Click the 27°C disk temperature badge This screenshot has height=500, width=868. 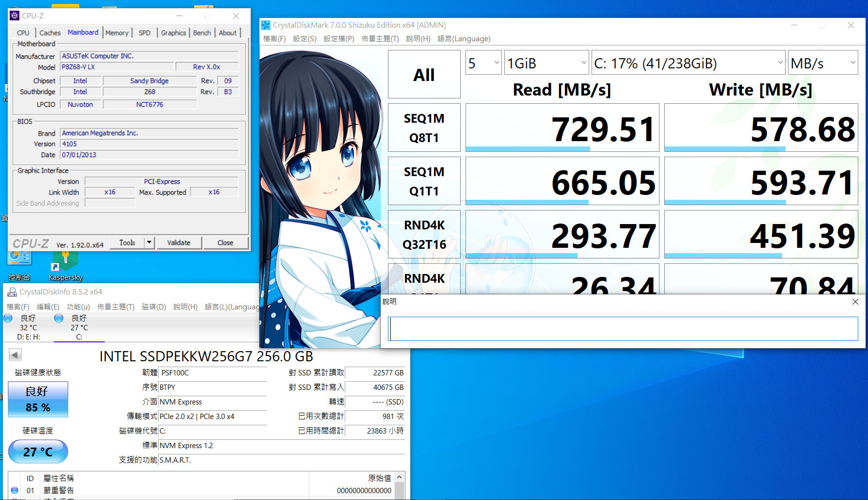[x=38, y=452]
